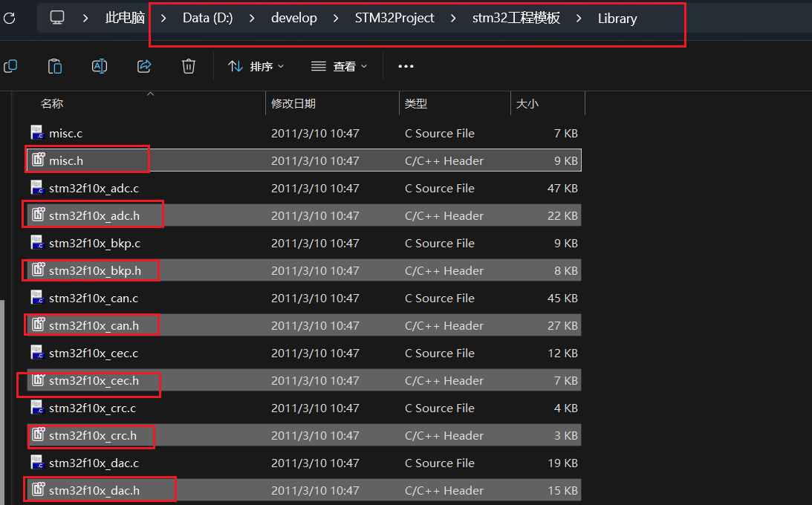Screen dimensions: 812x505
Task: Click the rename icon in toolbar
Action: click(100, 66)
